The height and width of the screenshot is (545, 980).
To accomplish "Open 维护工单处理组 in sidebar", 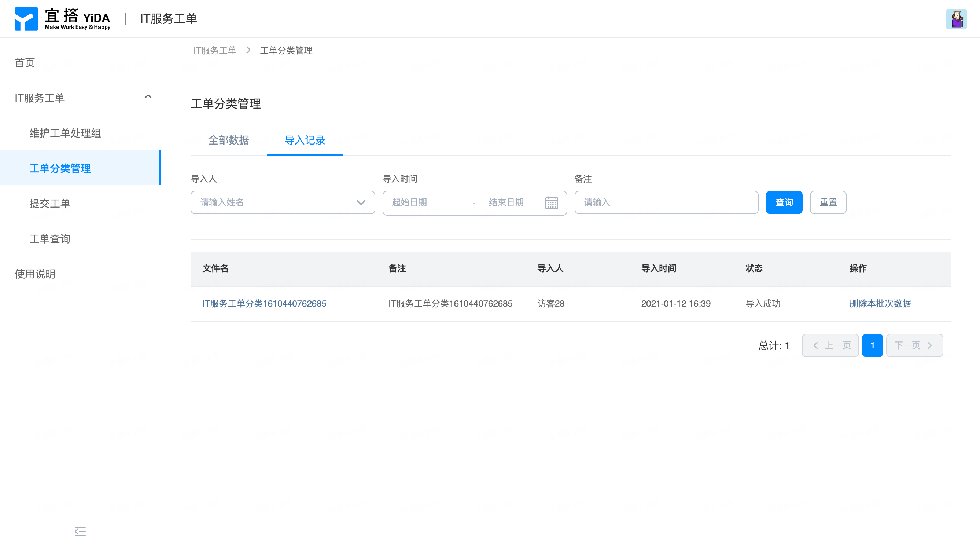I will tap(65, 133).
